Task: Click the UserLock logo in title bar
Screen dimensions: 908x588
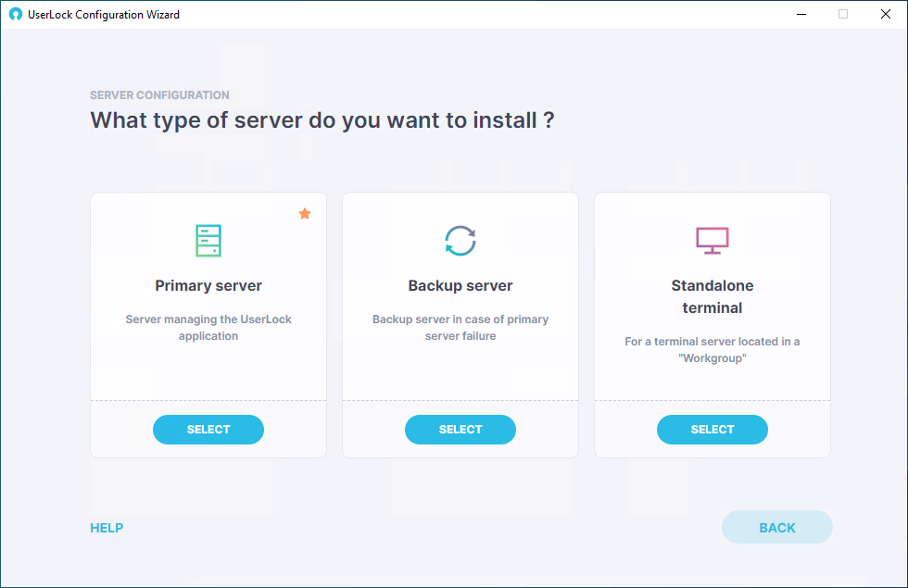Action: point(16,15)
